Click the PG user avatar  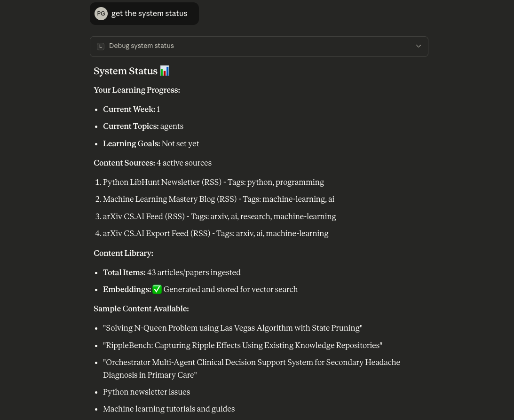click(x=101, y=14)
